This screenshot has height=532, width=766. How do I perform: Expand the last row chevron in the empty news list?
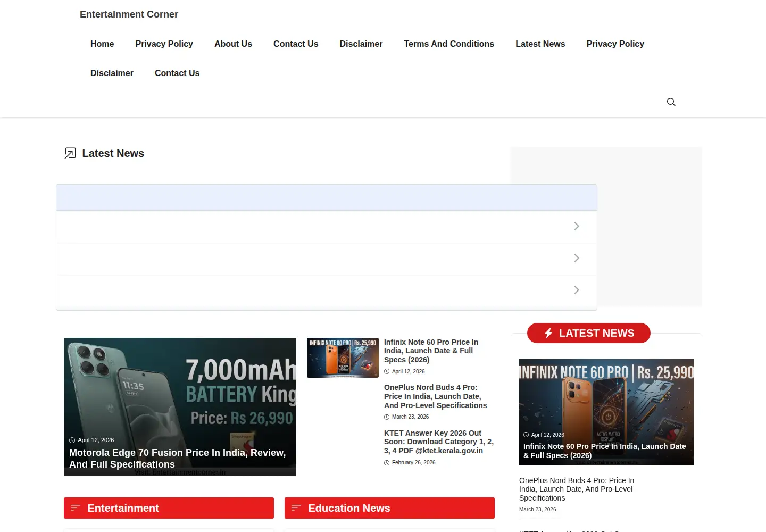click(577, 290)
